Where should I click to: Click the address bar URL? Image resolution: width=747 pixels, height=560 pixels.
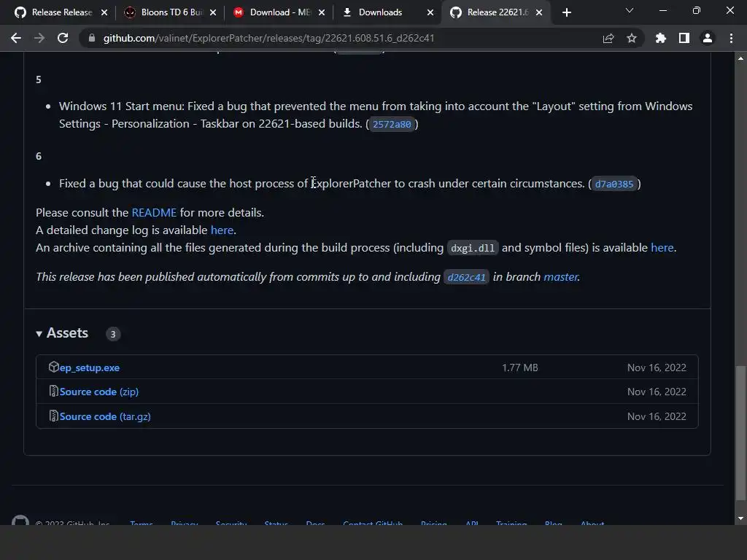tap(268, 38)
